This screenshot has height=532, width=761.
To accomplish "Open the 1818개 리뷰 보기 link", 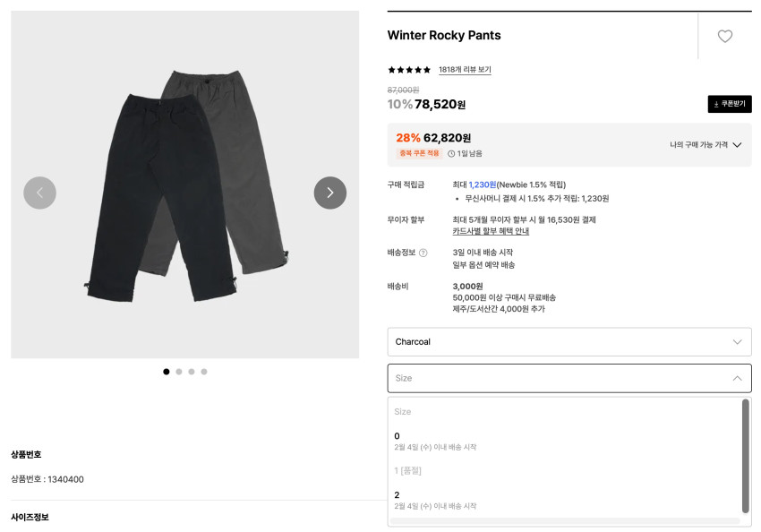I will (465, 70).
